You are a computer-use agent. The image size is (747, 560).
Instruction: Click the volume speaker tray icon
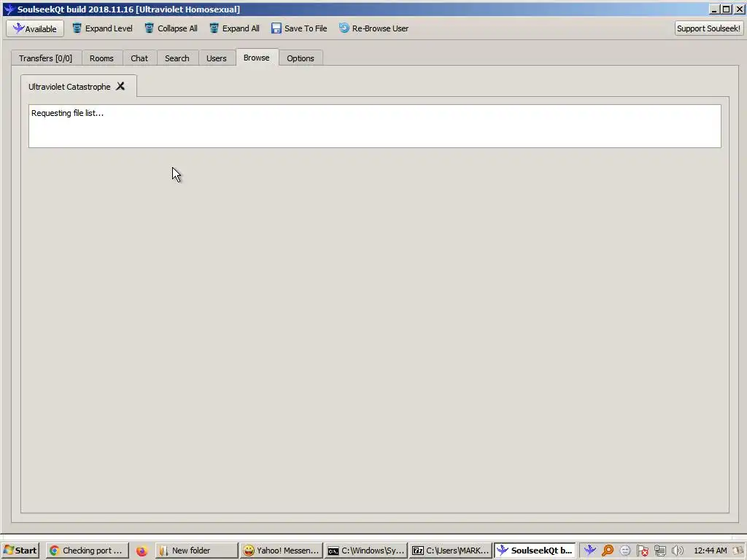[x=677, y=551]
